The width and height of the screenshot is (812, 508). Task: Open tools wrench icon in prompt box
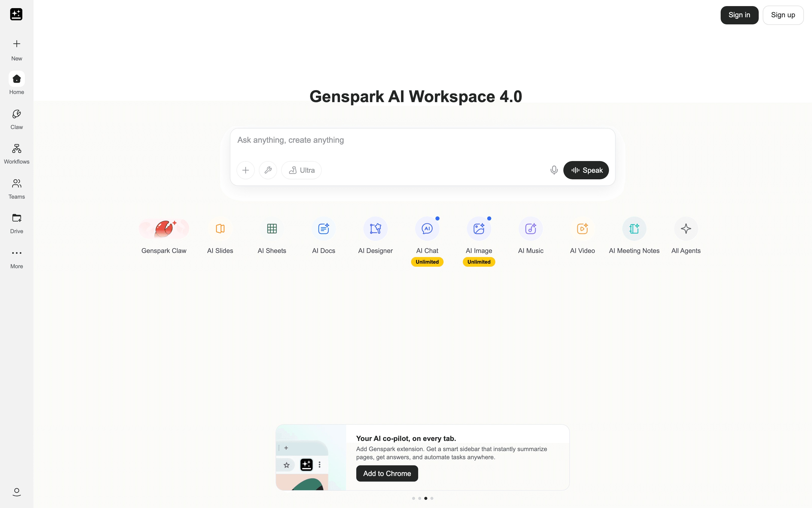[268, 170]
